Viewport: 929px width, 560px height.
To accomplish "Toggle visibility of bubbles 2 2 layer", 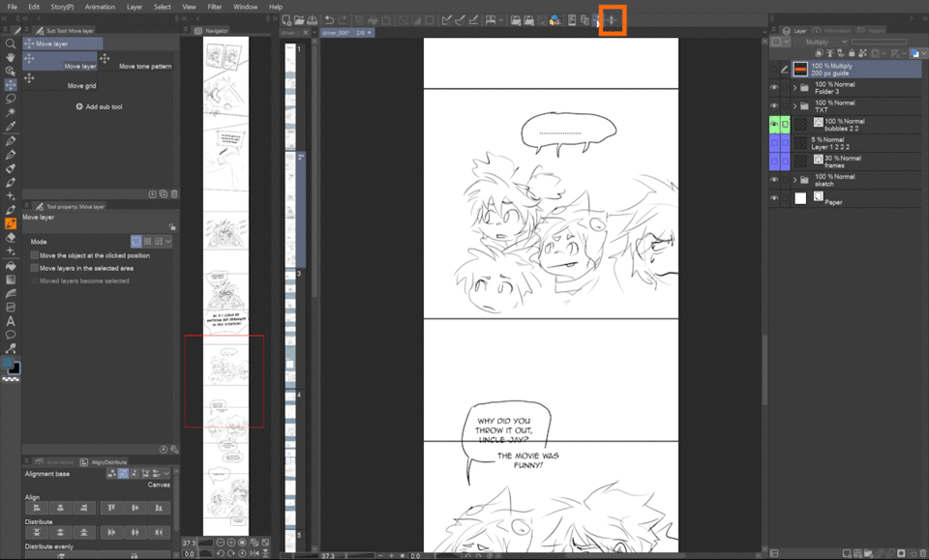I will (x=774, y=125).
